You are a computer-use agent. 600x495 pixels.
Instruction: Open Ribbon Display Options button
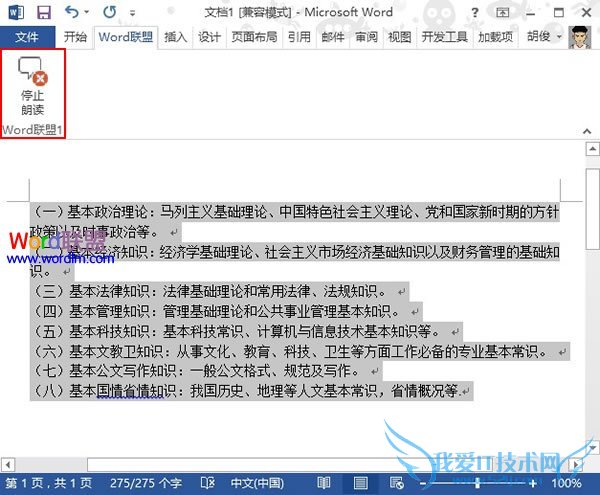click(x=502, y=13)
